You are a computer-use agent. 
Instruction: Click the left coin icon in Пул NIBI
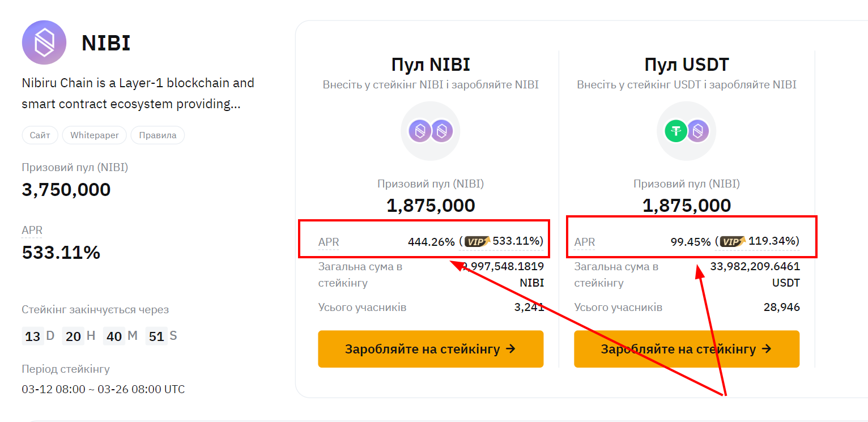420,131
